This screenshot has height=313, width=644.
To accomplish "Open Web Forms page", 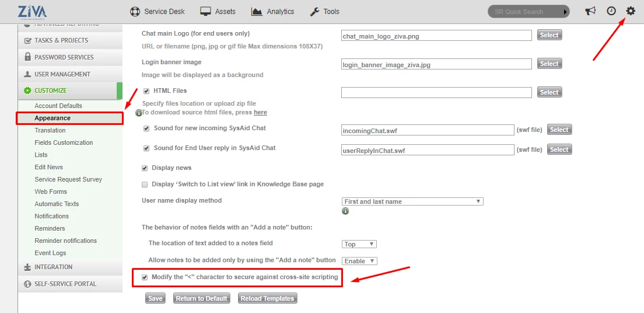I will 51,192.
